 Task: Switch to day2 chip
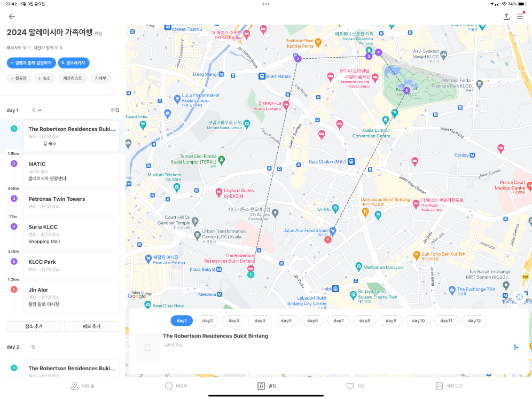[x=207, y=320]
